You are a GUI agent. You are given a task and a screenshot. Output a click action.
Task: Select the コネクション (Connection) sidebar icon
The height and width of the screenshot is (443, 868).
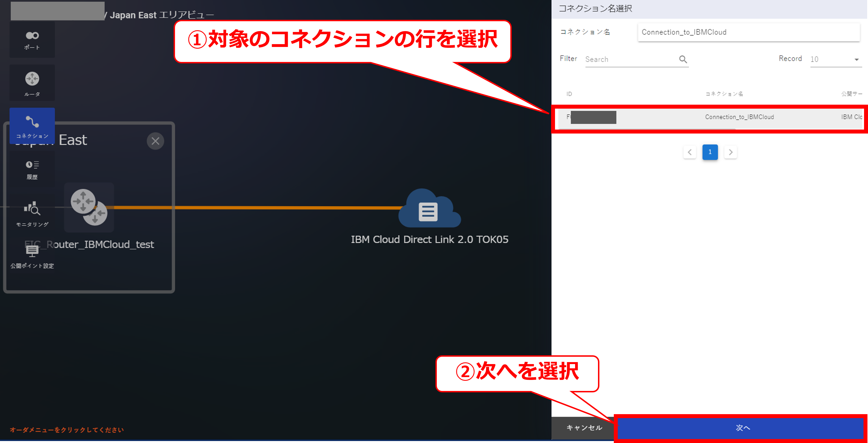[x=32, y=126]
